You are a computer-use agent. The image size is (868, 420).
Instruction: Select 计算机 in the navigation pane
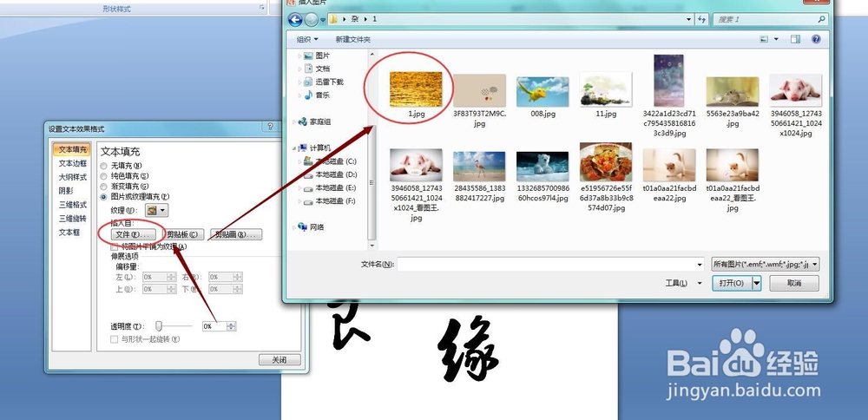pyautogui.click(x=314, y=148)
